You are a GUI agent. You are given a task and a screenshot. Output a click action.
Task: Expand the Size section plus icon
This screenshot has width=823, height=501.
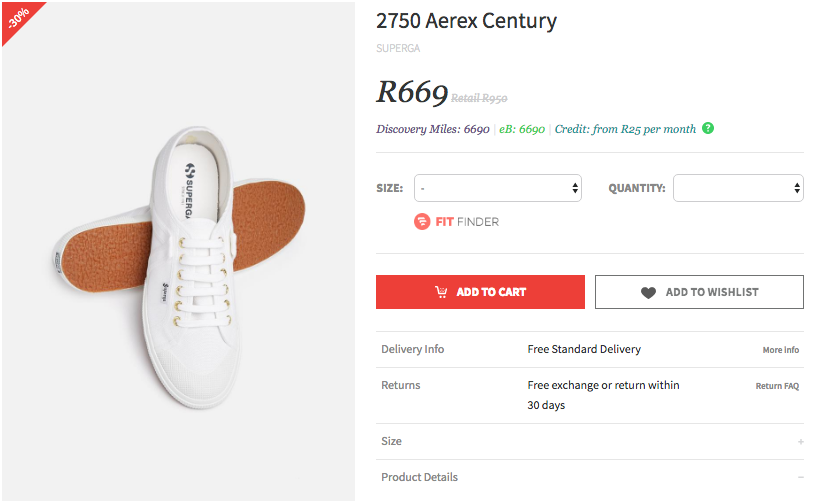point(800,442)
